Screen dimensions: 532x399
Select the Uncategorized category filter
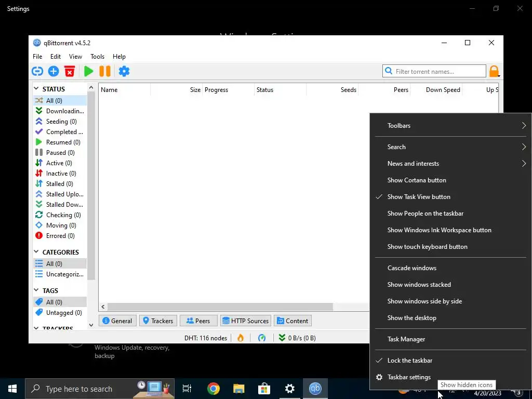(x=60, y=274)
